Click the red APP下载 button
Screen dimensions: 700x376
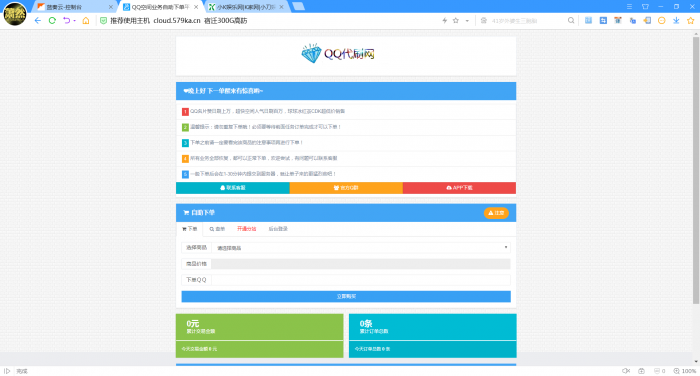coord(459,188)
